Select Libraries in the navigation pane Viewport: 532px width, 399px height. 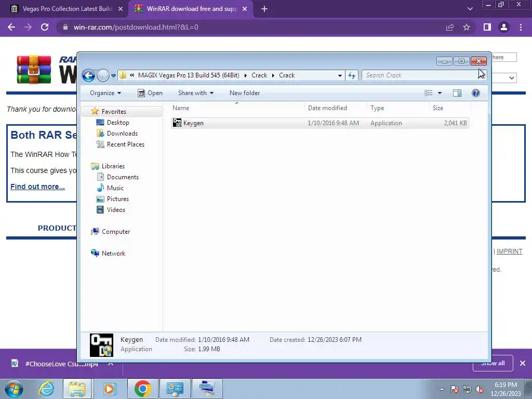113,166
